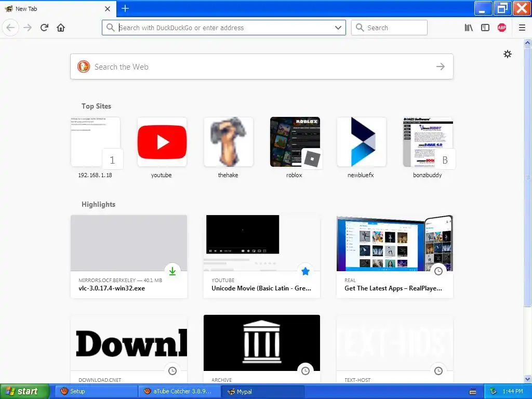Restore down the browser window
Viewport: 532px width, 399px height.
(502, 8)
